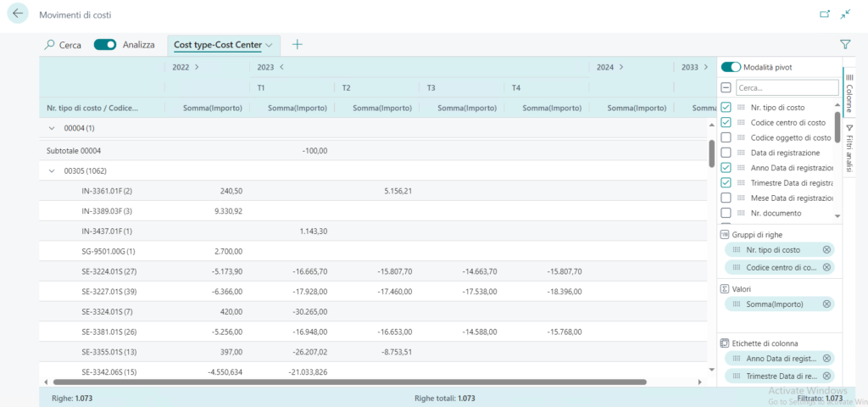The width and height of the screenshot is (868, 407).
Task: Uncheck Codice centro di costo checkbox
Action: coord(726,122)
